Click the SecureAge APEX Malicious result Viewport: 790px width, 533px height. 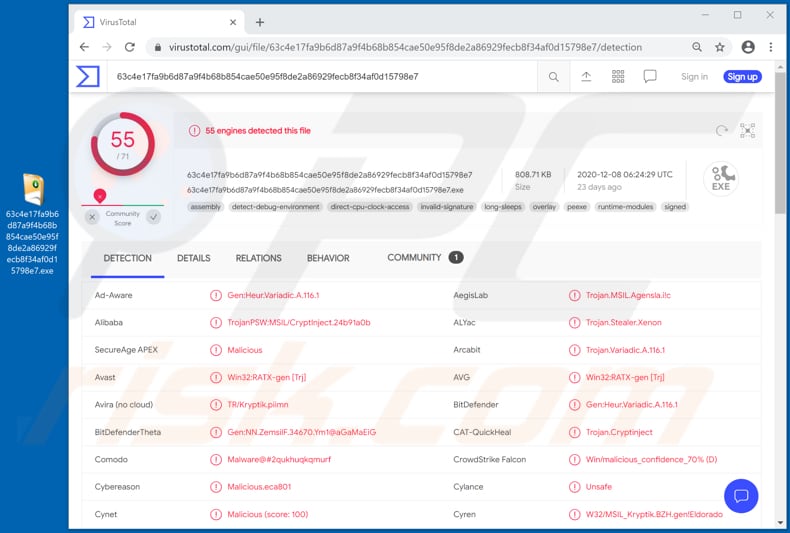coord(245,350)
